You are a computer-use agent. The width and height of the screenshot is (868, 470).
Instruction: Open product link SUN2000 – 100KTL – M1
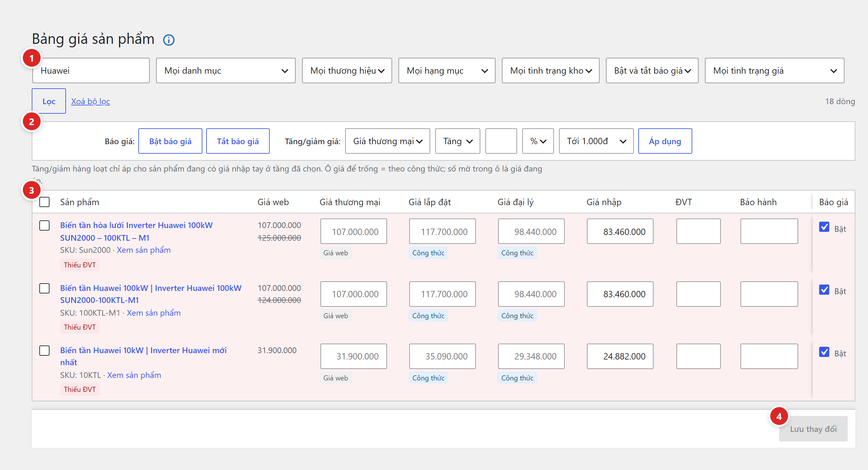click(x=136, y=232)
